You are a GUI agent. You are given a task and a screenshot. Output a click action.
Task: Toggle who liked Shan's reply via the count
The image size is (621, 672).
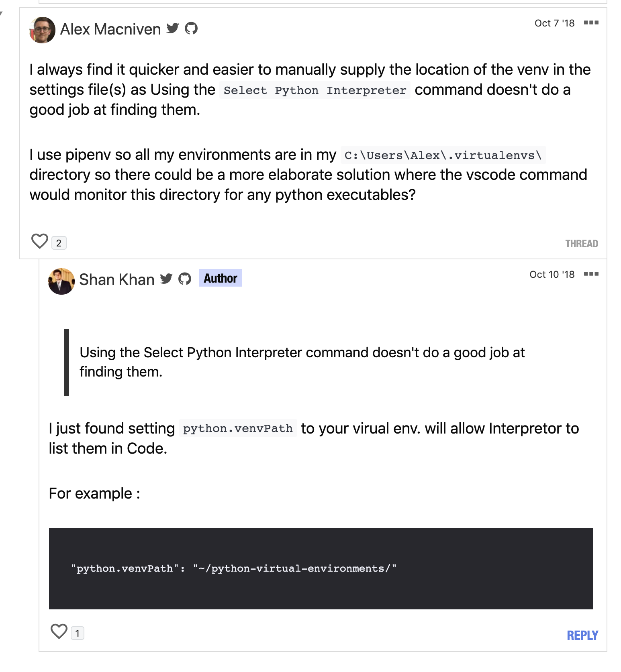click(x=78, y=633)
